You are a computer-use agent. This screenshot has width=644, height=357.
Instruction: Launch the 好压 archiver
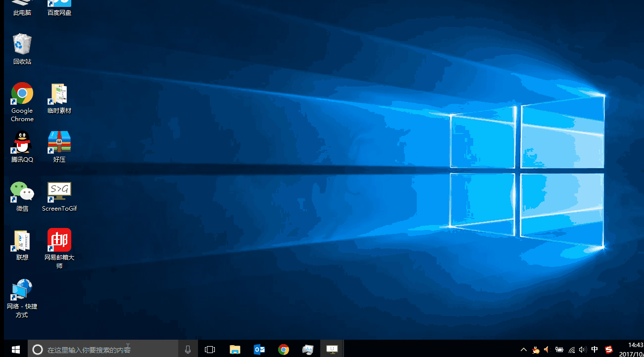point(59,142)
